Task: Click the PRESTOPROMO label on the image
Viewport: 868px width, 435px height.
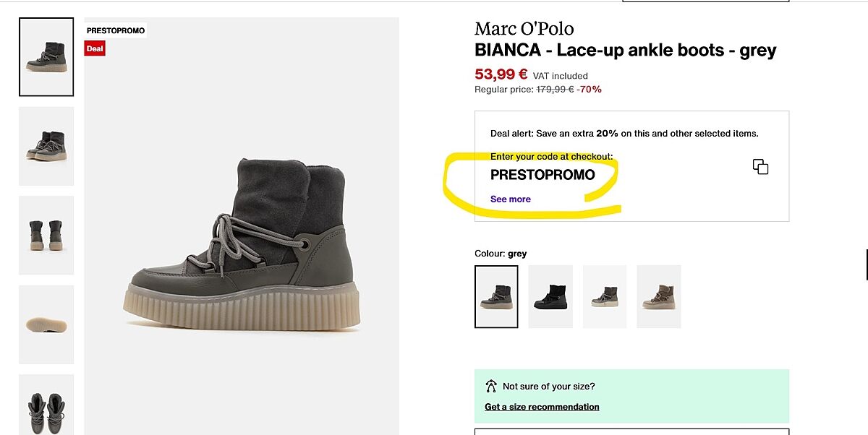Action: (116, 31)
